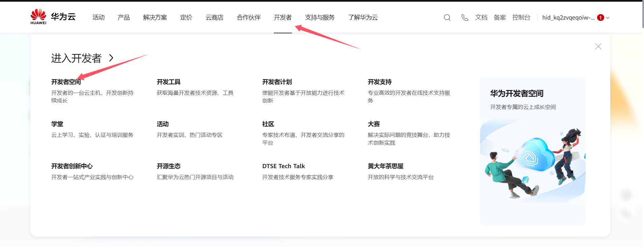
Task: Open the 解决方案 top menu
Action: click(x=155, y=18)
